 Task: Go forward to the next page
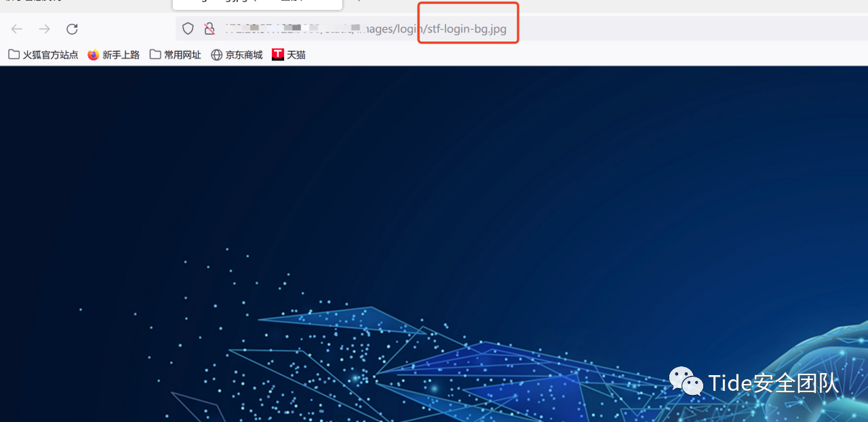pos(45,29)
